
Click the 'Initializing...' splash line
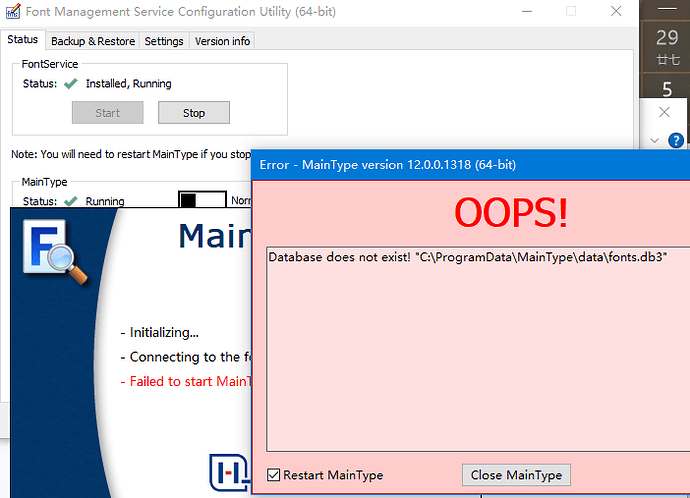click(160, 332)
